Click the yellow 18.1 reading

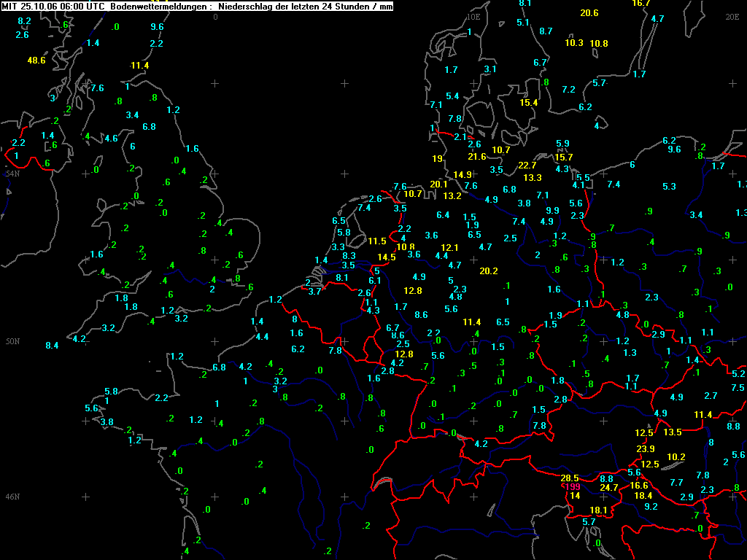point(598,510)
